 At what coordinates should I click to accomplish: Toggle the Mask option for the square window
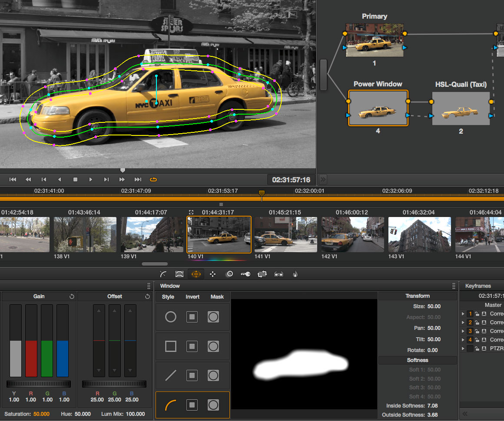click(213, 346)
